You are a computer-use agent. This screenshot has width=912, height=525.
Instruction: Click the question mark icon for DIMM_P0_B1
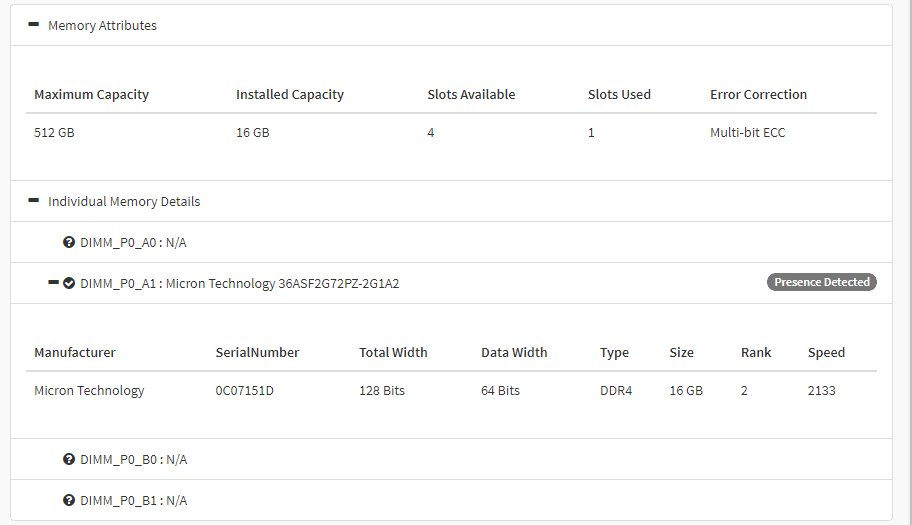(x=69, y=500)
